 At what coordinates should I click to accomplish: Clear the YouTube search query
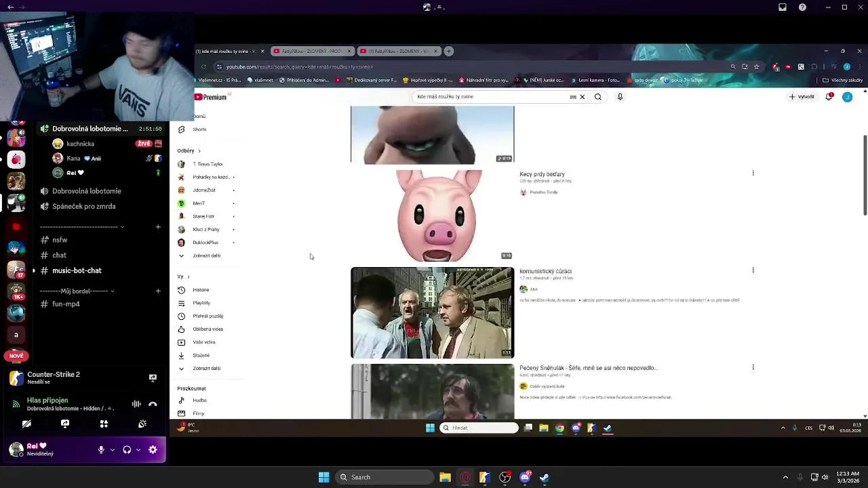[x=582, y=97]
